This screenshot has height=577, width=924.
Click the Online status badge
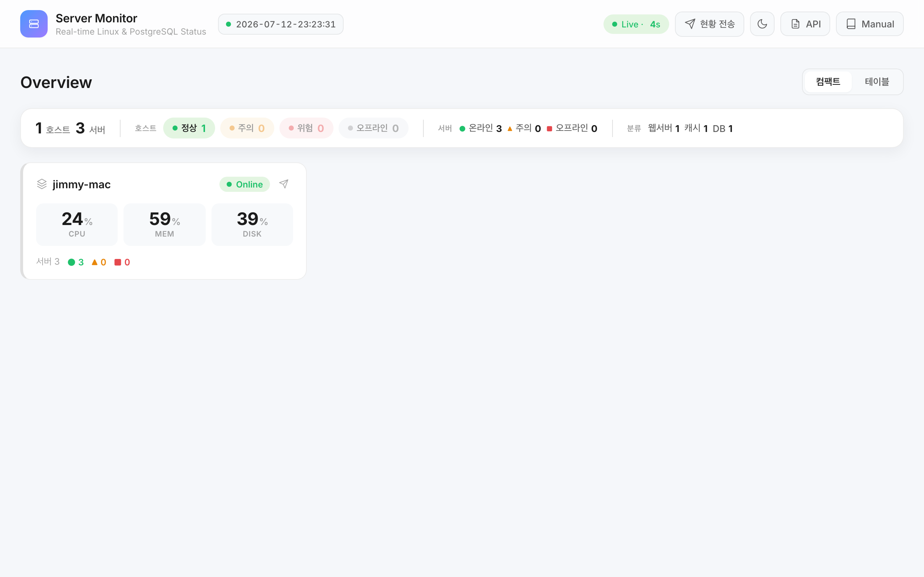[244, 184]
